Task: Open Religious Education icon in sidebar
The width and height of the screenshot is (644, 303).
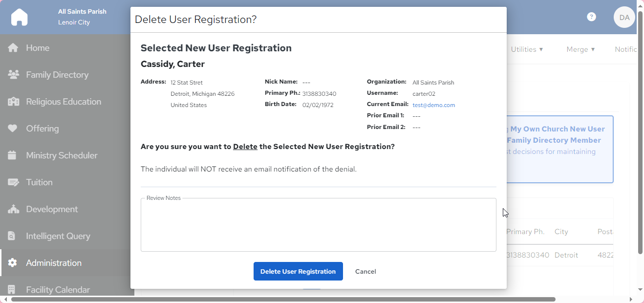Action: click(13, 102)
